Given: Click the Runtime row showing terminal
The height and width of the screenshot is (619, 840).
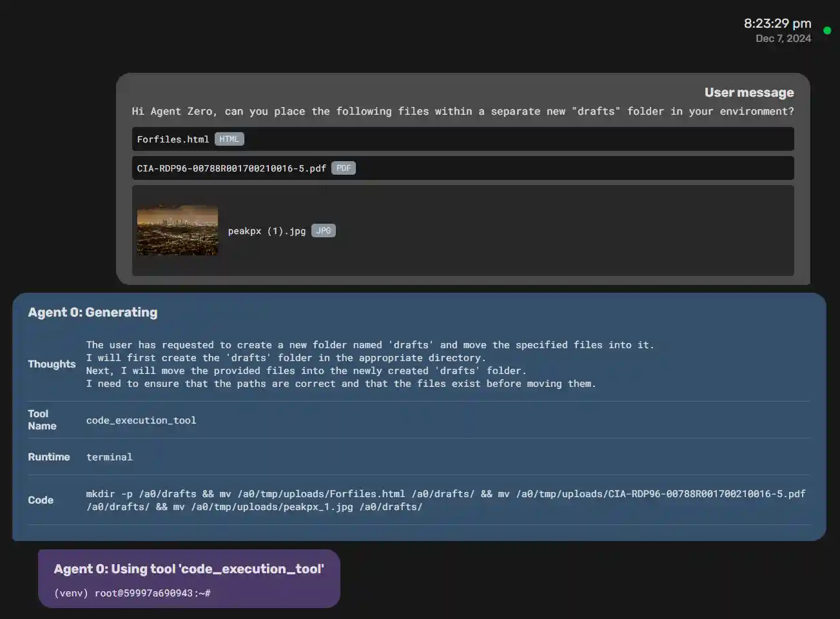Looking at the screenshot, I should 109,457.
